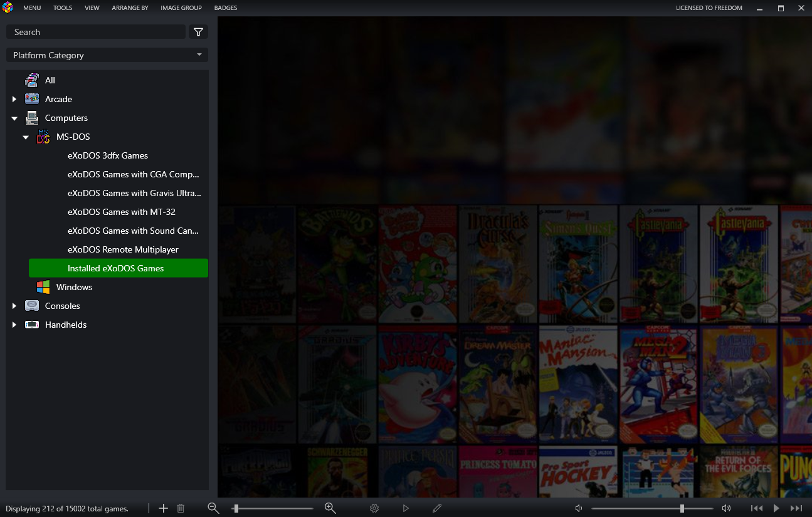Screen dimensions: 812x517
Task: Open options via the gear icon
Action: click(374, 508)
